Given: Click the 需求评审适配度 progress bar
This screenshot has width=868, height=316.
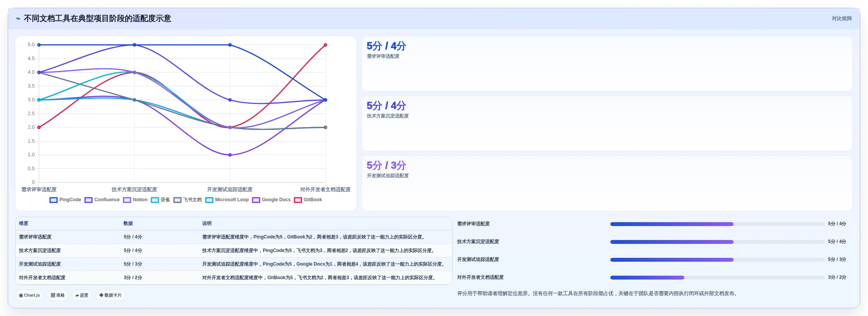Looking at the screenshot, I should tap(717, 224).
